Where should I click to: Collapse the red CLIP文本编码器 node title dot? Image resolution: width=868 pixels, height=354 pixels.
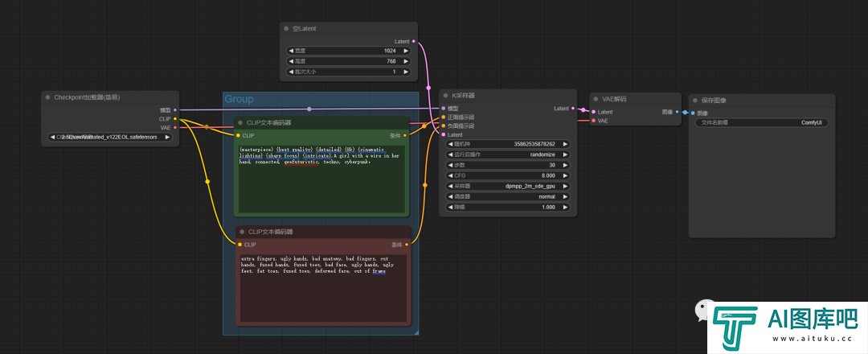[241, 232]
